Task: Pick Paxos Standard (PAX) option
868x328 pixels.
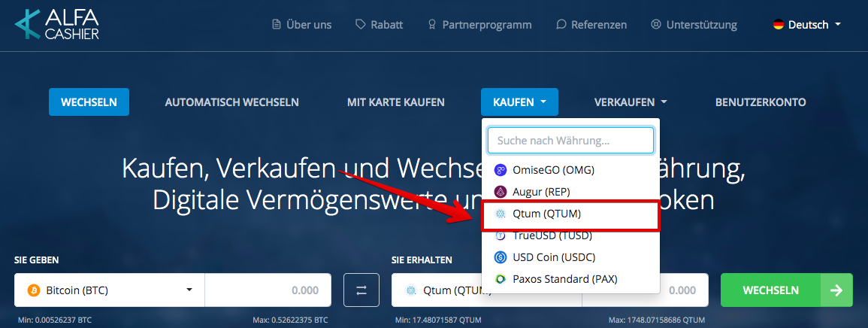Action: [x=570, y=279]
